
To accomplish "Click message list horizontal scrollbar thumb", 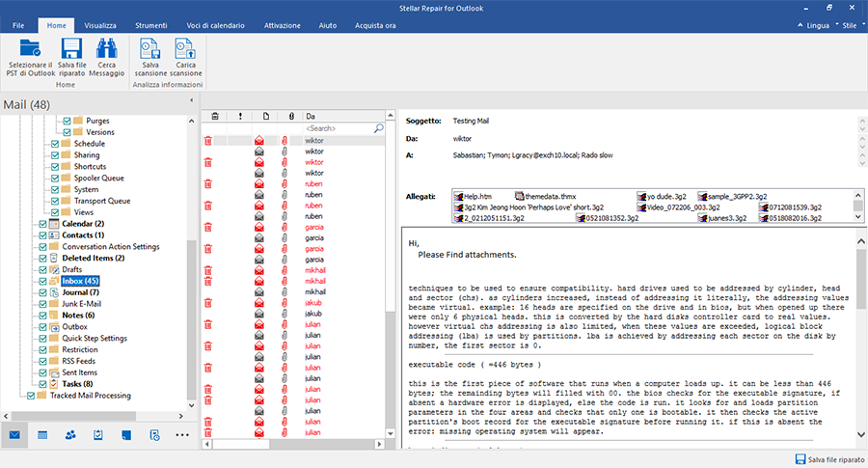I will [241, 444].
